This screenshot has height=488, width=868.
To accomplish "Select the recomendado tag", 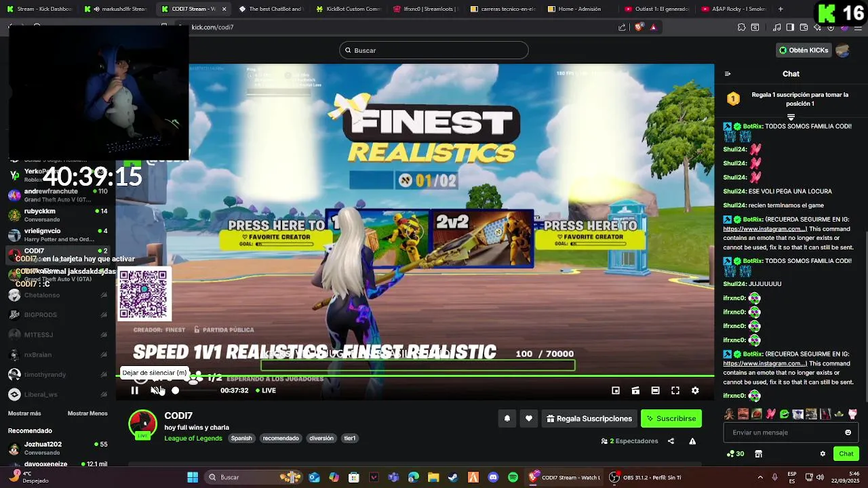I will pyautogui.click(x=281, y=439).
